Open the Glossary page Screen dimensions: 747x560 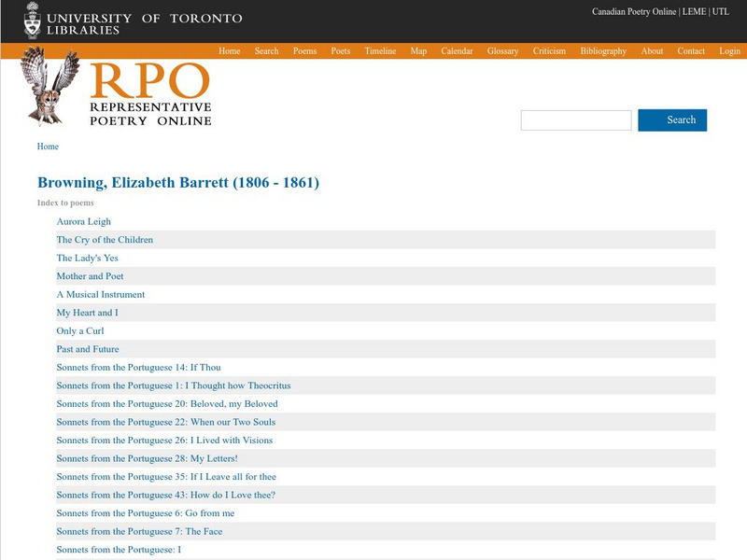502,51
